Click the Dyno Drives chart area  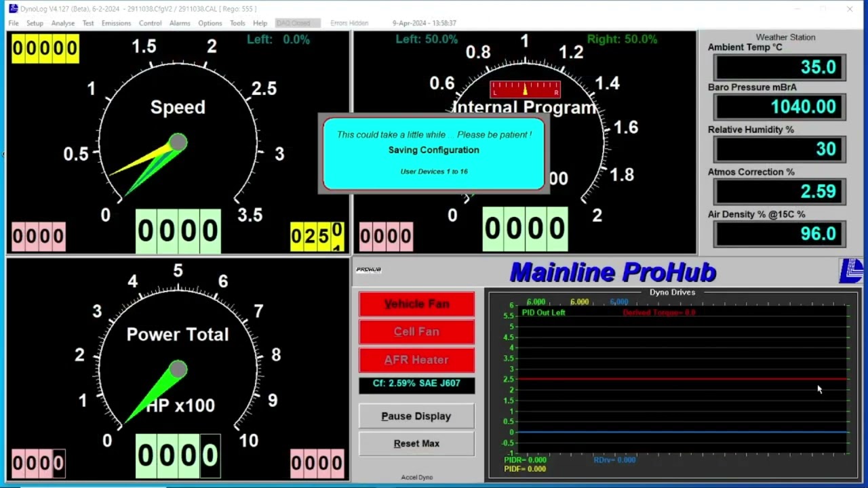[682, 378]
